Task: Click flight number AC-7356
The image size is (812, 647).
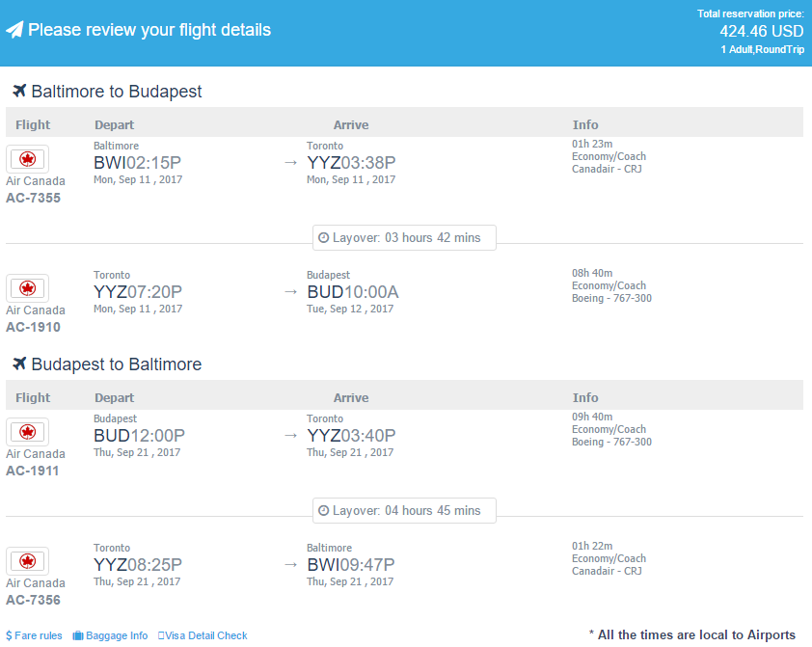Action: [33, 600]
